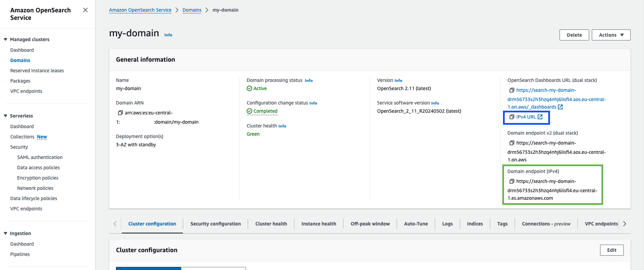Select the Cluster health tab
This screenshot has width=644, height=270.
click(x=271, y=224)
